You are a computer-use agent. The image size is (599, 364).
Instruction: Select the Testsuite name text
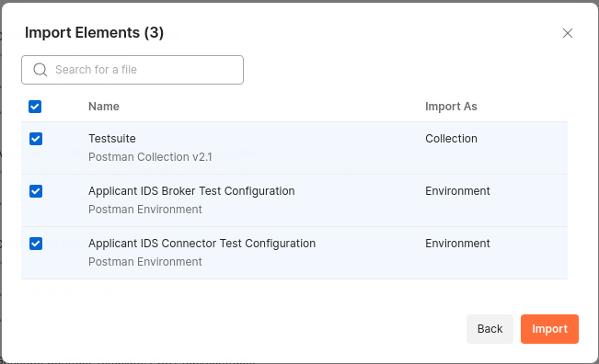click(112, 139)
